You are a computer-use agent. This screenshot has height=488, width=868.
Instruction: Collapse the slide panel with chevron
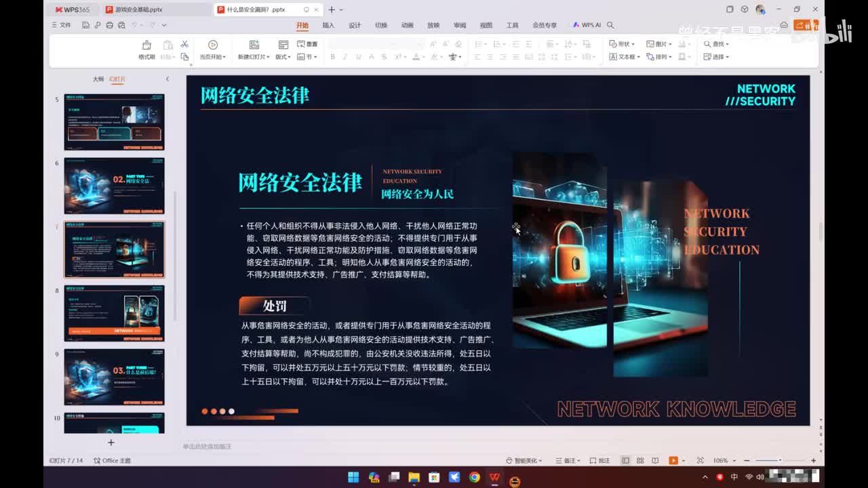pyautogui.click(x=167, y=79)
